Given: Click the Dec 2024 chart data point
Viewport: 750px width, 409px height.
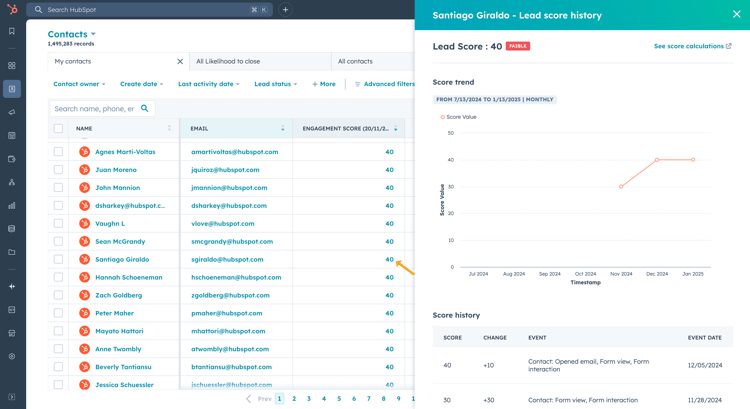Looking at the screenshot, I should coord(657,160).
